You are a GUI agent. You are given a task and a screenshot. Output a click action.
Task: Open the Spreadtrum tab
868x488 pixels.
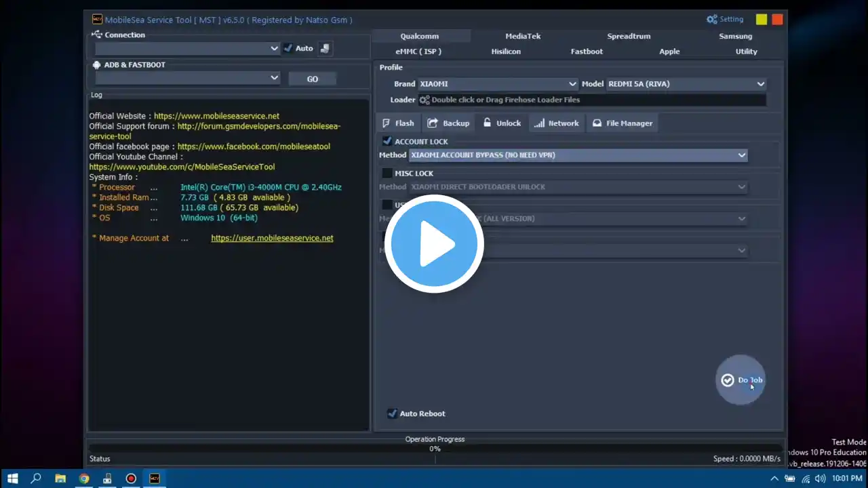point(629,37)
